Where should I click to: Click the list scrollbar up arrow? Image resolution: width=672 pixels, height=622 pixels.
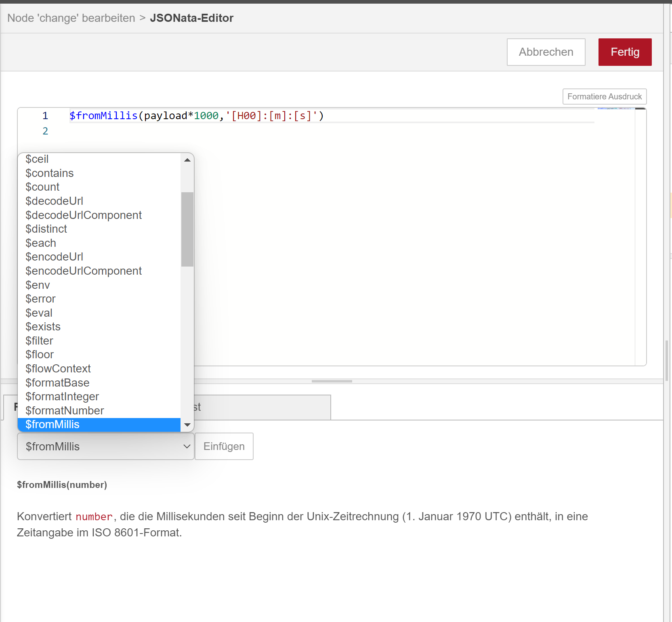click(x=187, y=160)
